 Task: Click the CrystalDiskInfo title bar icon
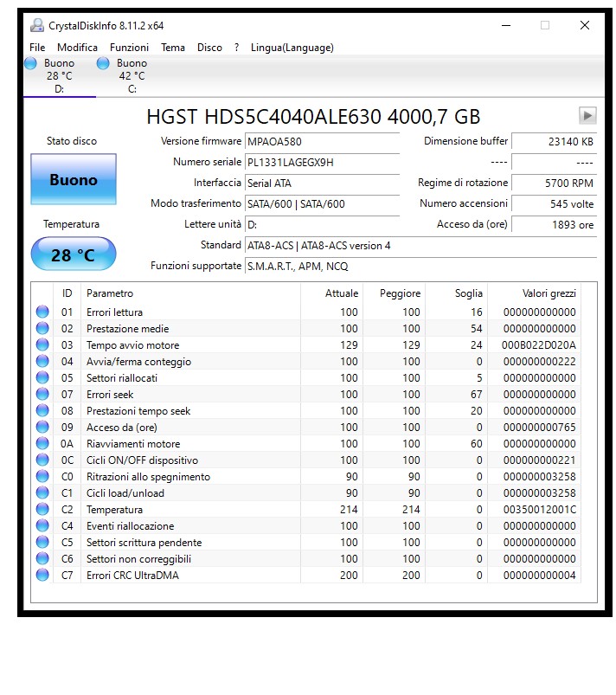(37, 25)
